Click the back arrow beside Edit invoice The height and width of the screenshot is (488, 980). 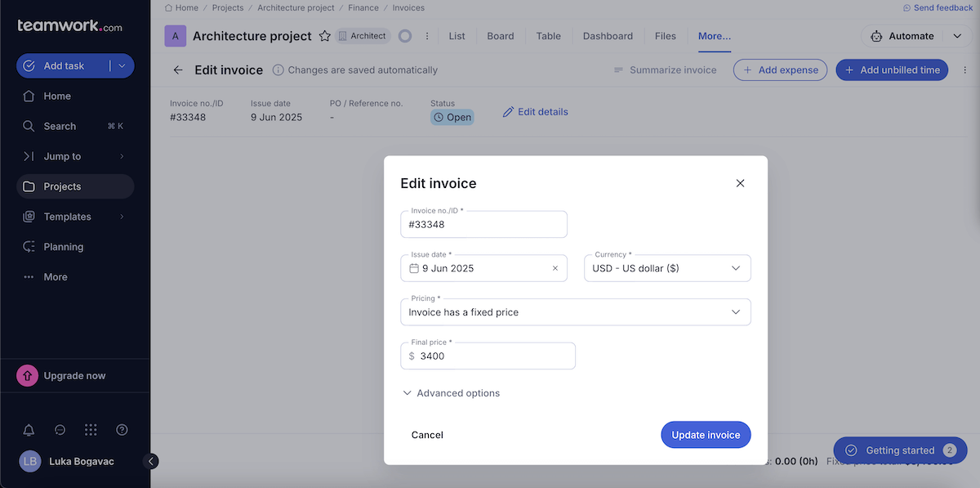coord(178,69)
